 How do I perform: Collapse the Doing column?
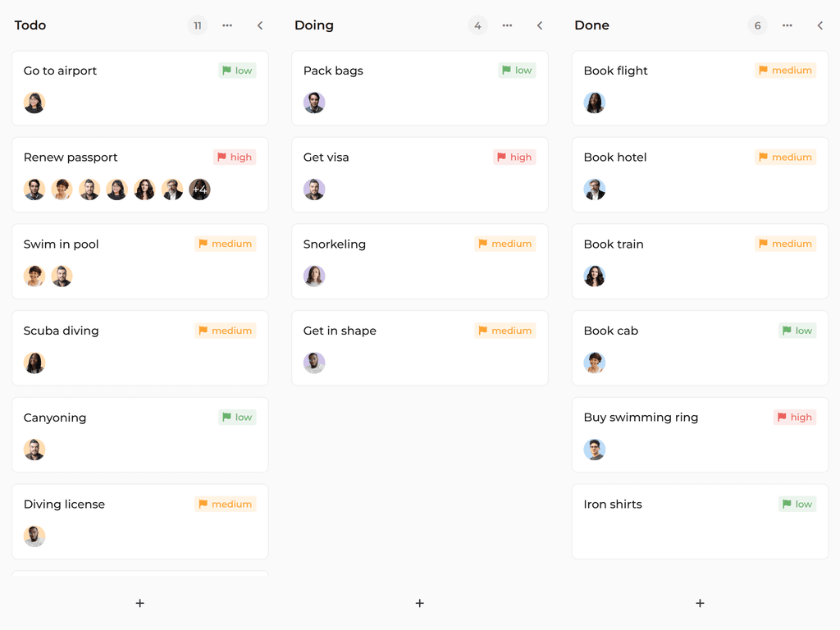[540, 25]
